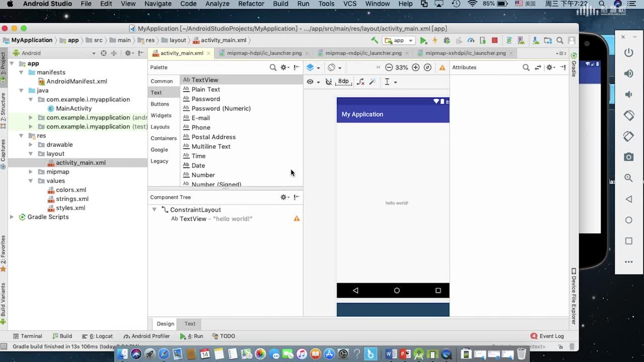The height and width of the screenshot is (362, 644).
Task: Open the Refactor menu
Action: click(251, 4)
